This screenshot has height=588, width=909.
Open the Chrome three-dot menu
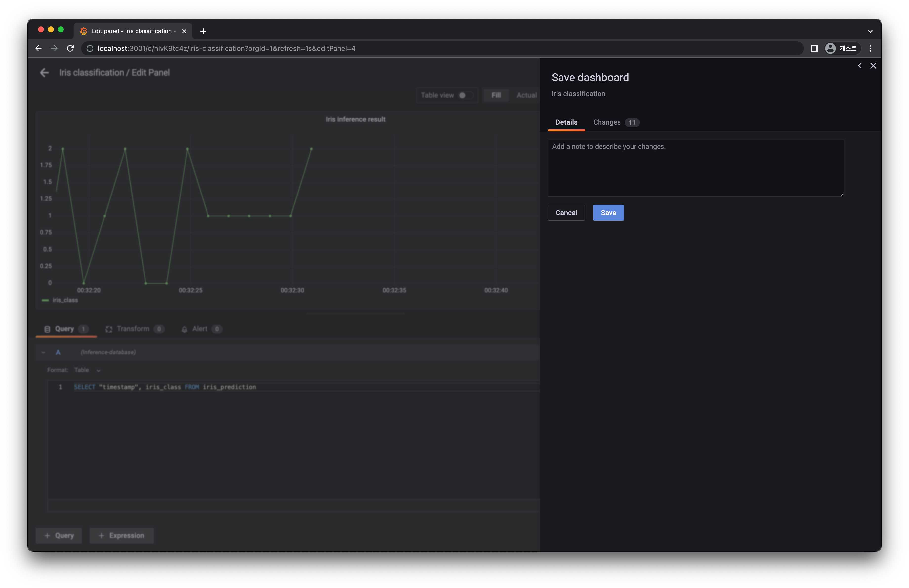870,48
